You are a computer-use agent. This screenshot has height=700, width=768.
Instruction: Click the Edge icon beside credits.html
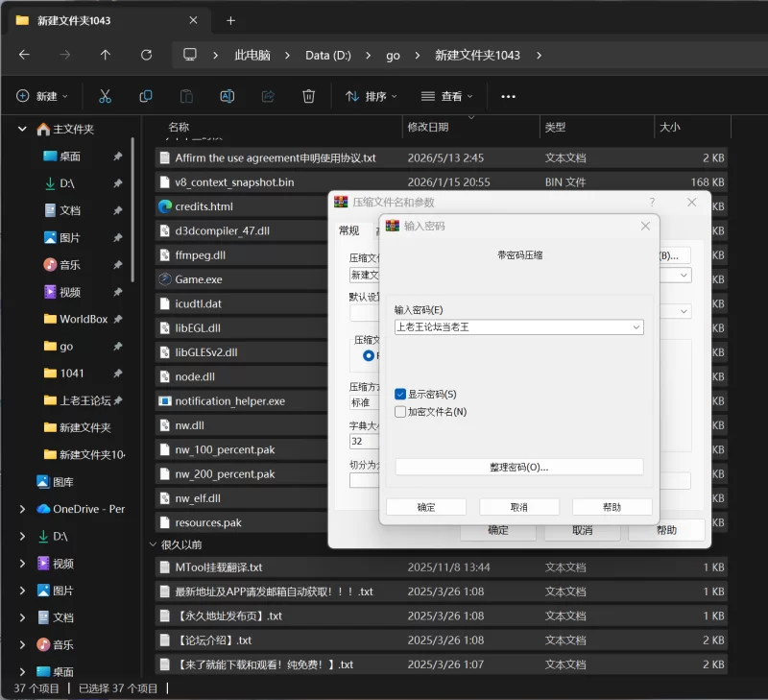(164, 206)
